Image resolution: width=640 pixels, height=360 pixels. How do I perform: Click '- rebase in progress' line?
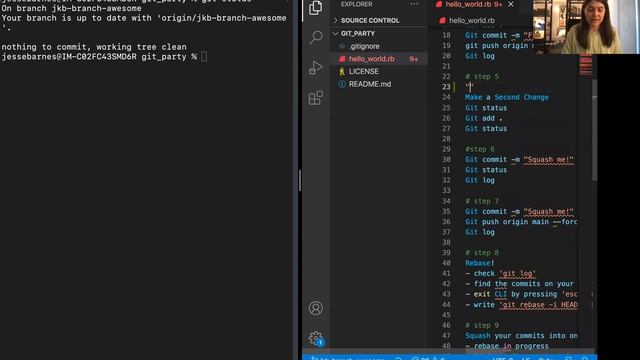pos(507,346)
